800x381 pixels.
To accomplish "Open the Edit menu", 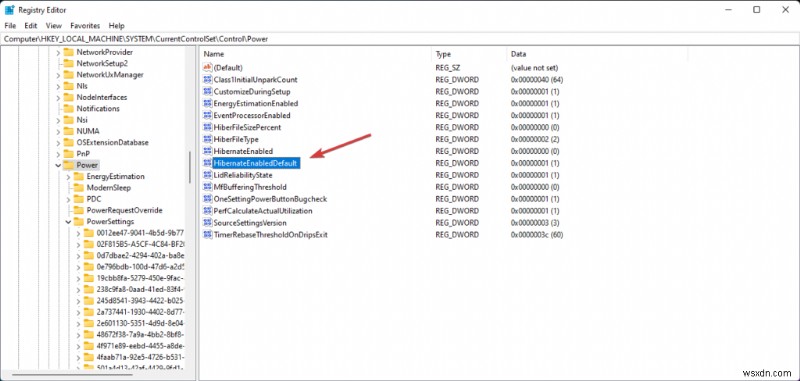I will (31, 26).
